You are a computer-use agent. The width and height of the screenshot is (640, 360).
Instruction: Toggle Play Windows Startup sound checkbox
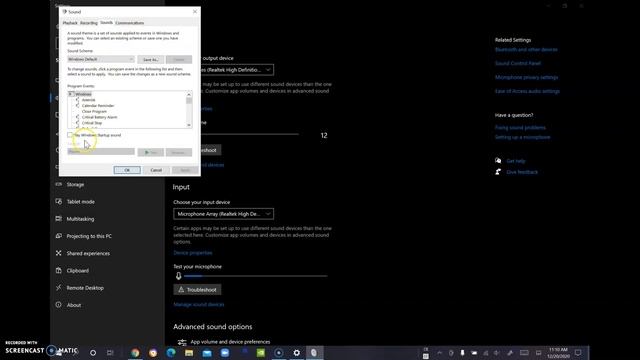pyautogui.click(x=70, y=135)
